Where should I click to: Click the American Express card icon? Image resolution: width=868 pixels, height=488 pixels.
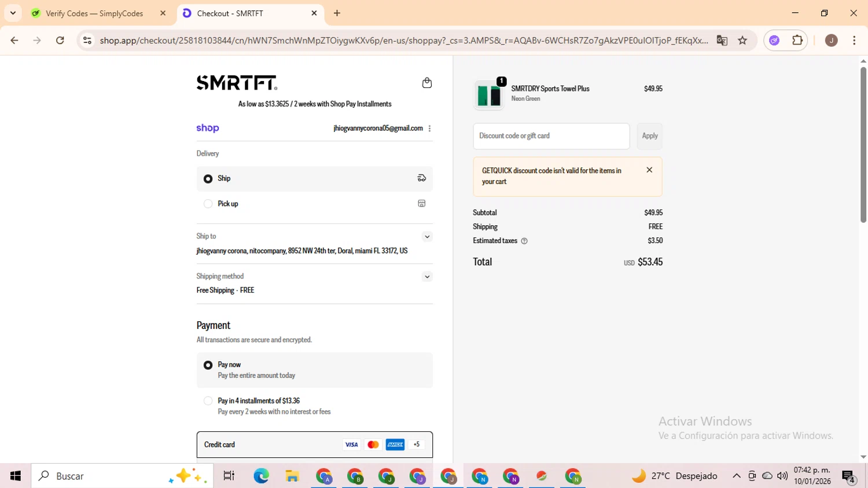tap(395, 445)
